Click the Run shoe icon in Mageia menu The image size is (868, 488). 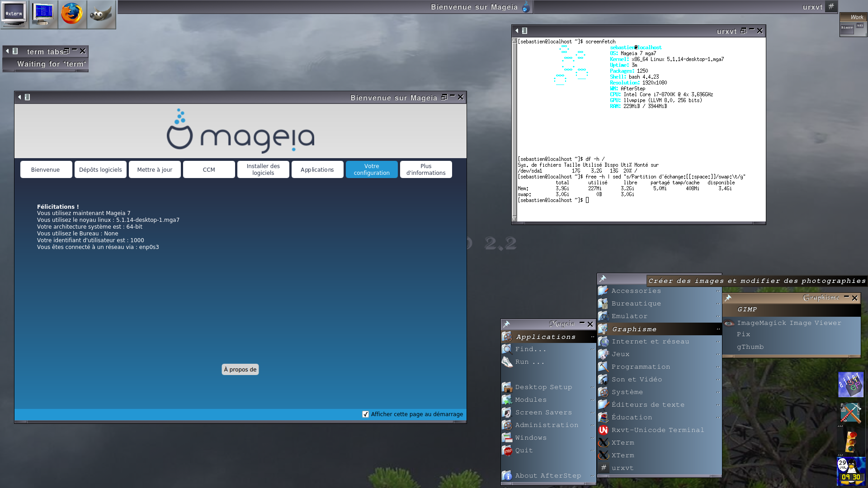pyautogui.click(x=507, y=361)
